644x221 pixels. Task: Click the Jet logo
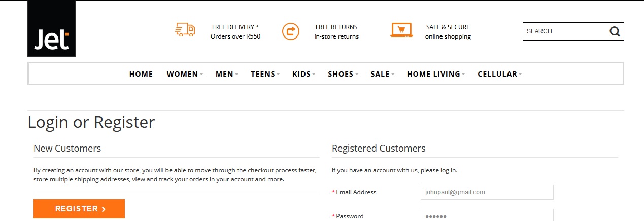[51, 29]
